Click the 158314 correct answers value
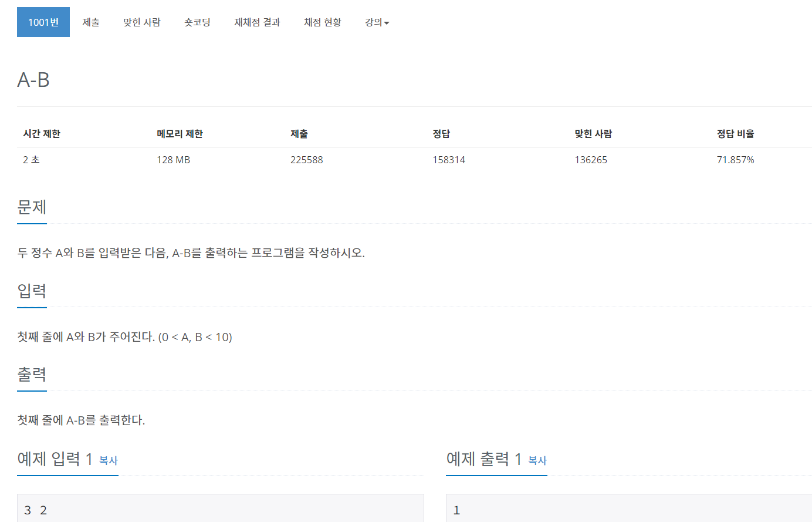812x522 pixels. pyautogui.click(x=449, y=160)
